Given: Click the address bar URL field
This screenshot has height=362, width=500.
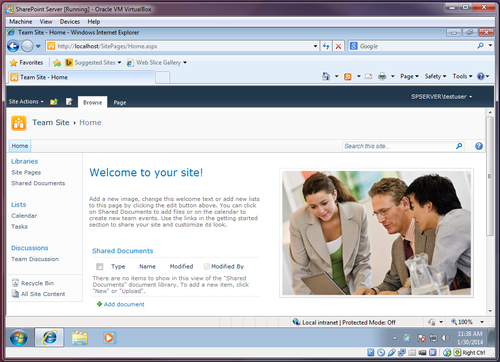Looking at the screenshot, I should coord(182,46).
